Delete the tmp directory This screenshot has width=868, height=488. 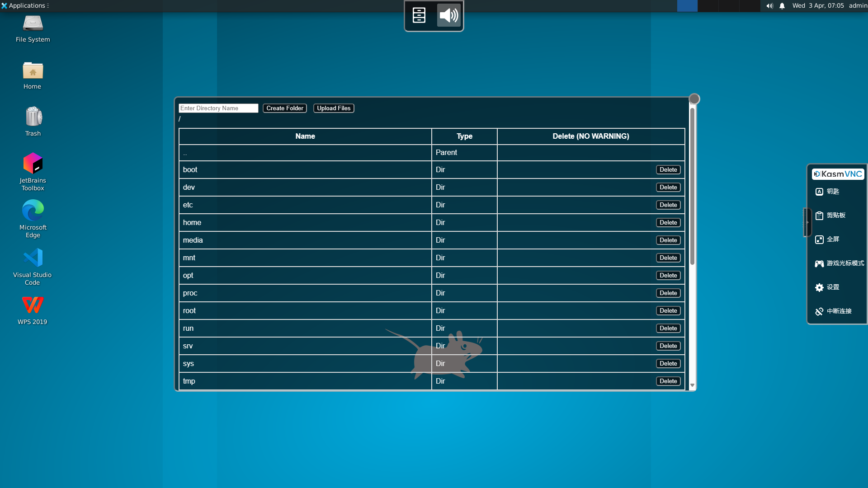tap(668, 381)
